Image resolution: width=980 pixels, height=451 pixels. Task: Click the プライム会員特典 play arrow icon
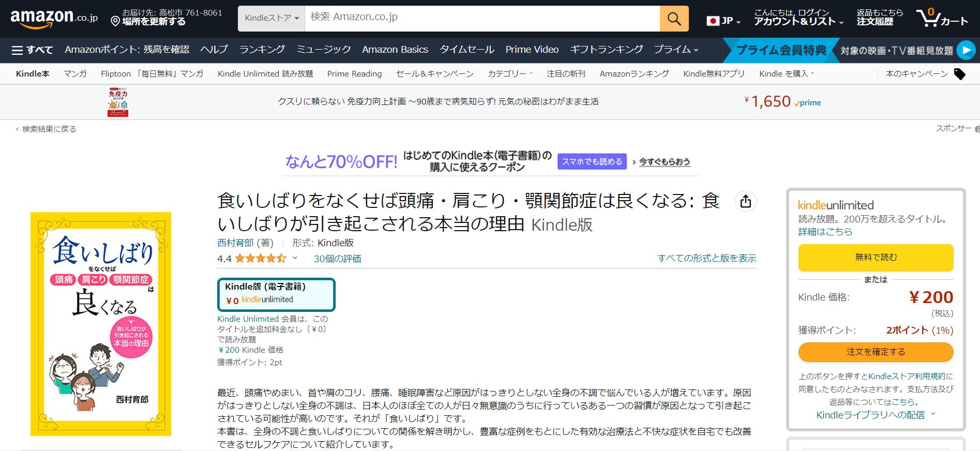tap(966, 50)
